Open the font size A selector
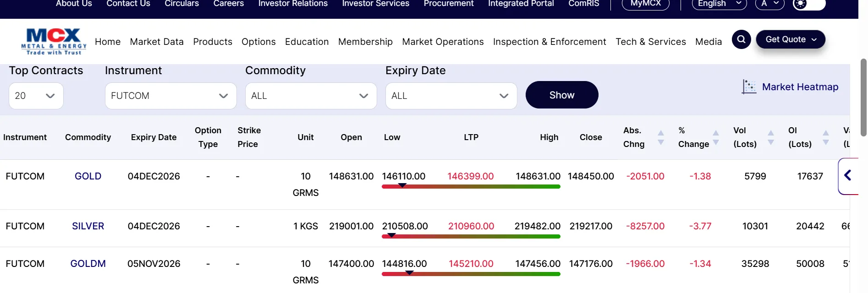Viewport: 868px width, 293px height. coord(770,4)
